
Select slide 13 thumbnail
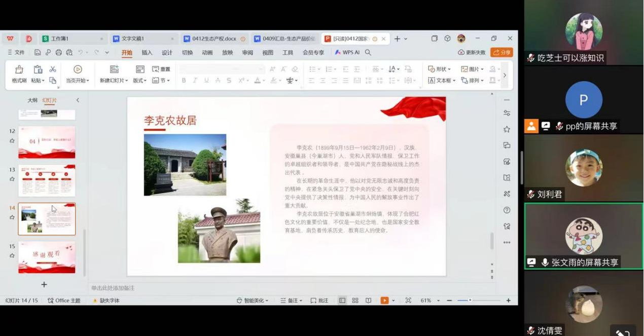coord(47,181)
